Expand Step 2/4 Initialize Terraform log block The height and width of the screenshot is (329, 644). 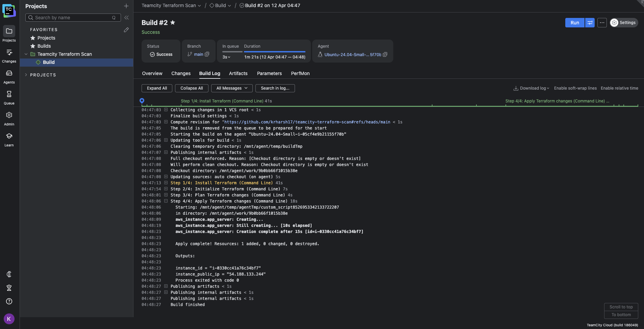coord(166,189)
